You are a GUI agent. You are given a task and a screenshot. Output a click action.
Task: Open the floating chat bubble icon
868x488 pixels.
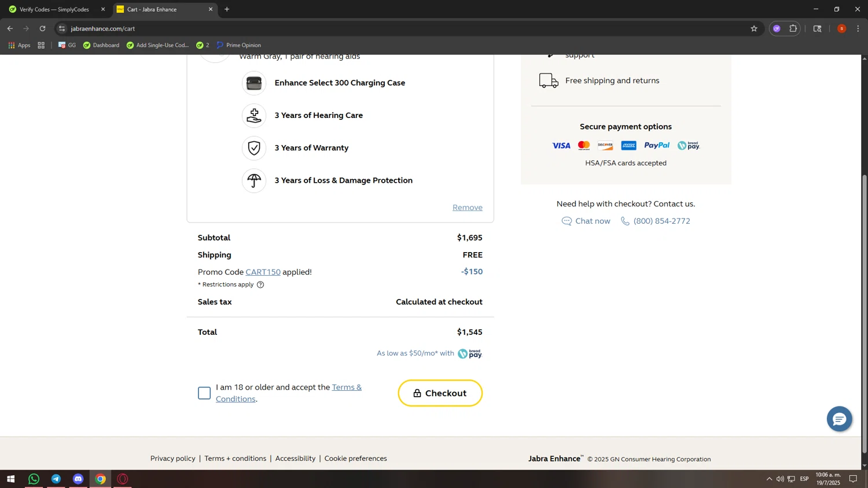pyautogui.click(x=839, y=419)
